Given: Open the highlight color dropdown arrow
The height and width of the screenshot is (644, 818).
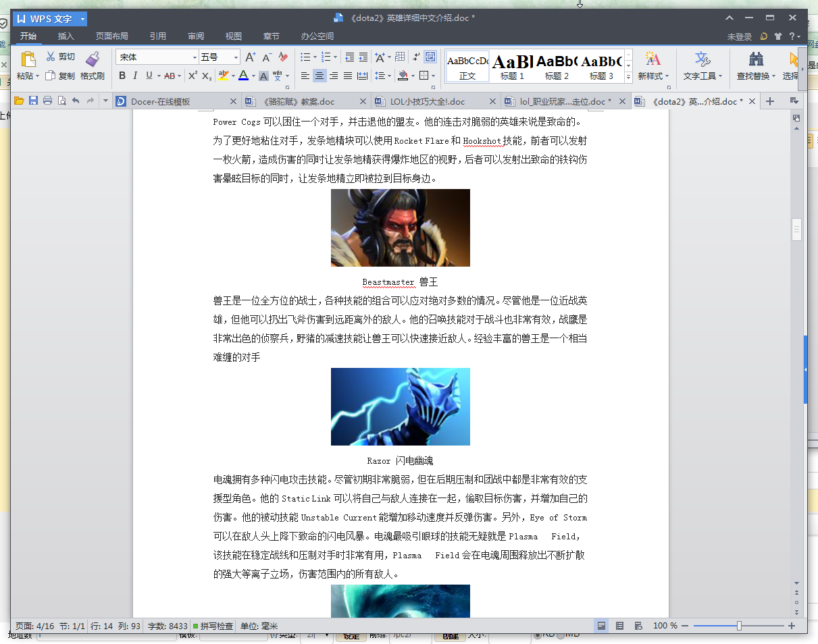Looking at the screenshot, I should [234, 76].
